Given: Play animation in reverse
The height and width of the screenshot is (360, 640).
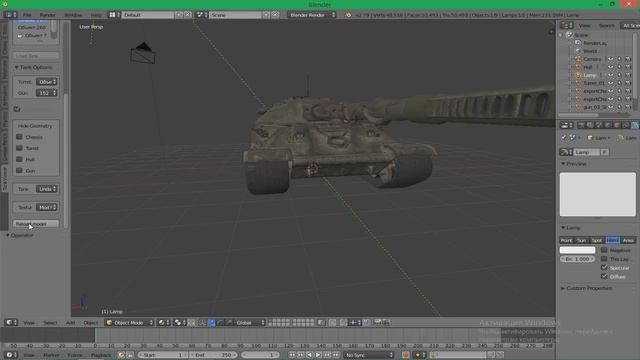Looking at the screenshot, I should [310, 356].
